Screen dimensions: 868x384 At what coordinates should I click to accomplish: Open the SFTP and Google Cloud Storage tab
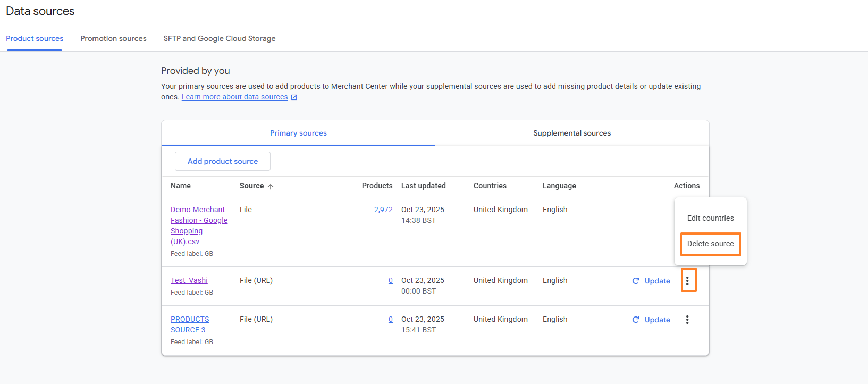click(x=220, y=38)
